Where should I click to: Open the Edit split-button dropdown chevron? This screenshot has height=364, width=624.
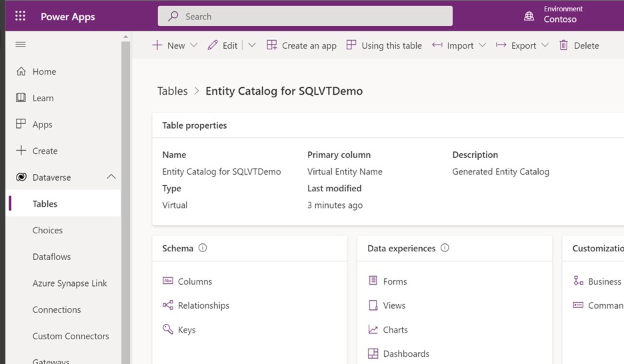[251, 45]
